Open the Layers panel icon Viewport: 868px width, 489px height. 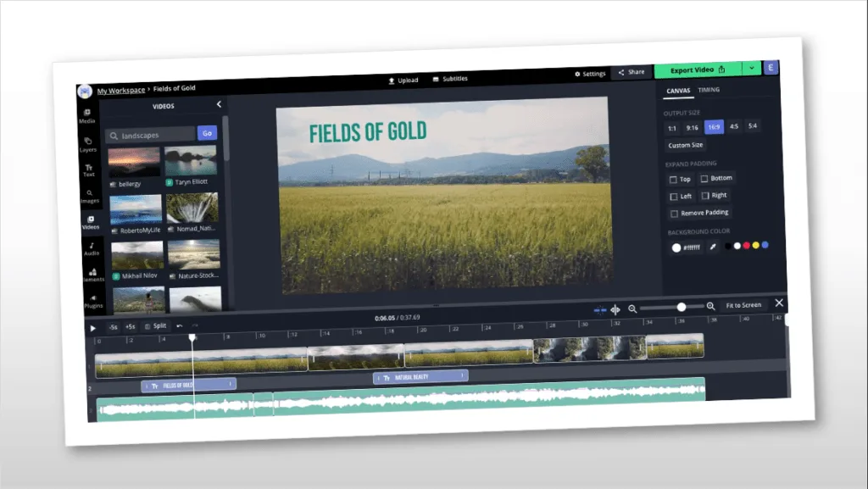click(87, 143)
